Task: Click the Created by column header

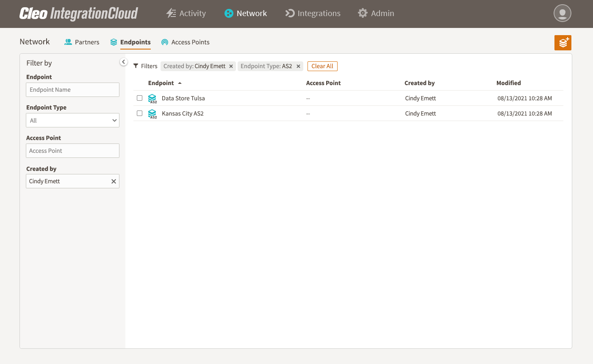Action: coord(420,83)
